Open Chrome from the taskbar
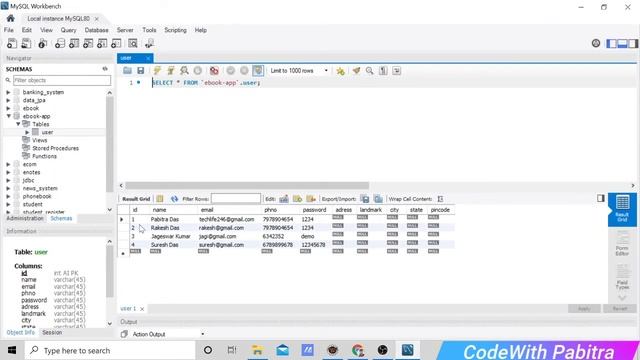 coord(358,350)
